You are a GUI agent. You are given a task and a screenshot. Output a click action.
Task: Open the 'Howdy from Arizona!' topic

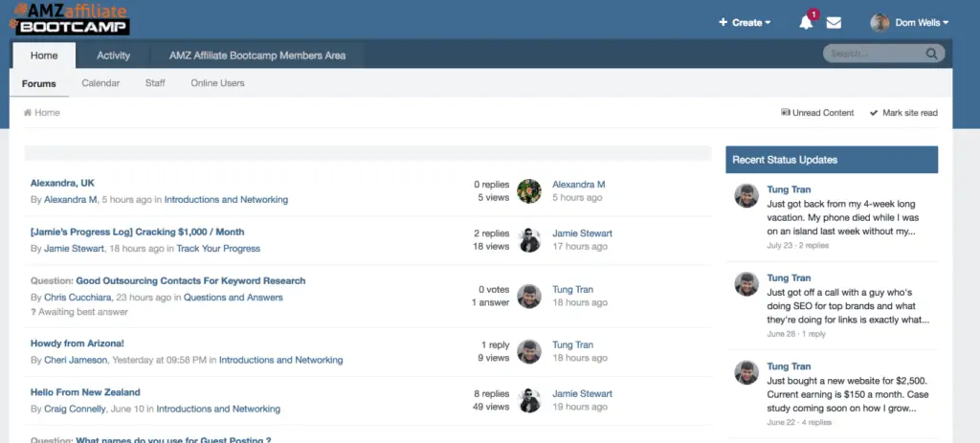pyautogui.click(x=78, y=343)
